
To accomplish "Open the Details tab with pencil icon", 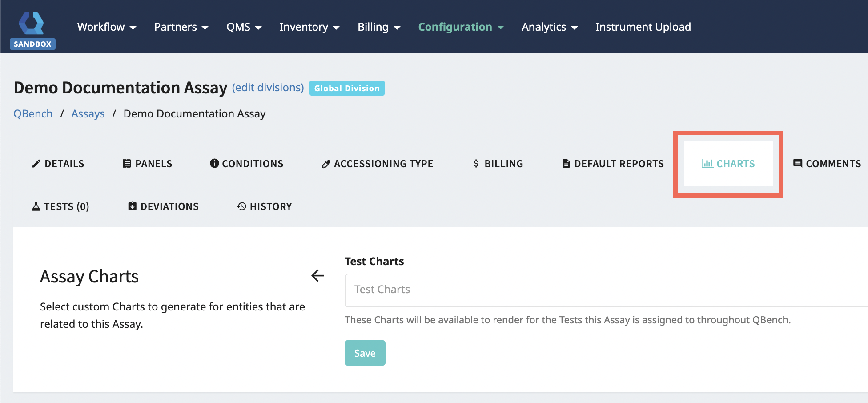I will (x=58, y=164).
